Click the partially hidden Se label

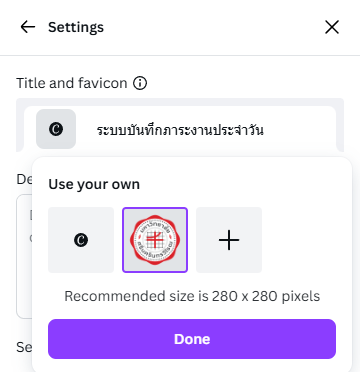[24, 347]
